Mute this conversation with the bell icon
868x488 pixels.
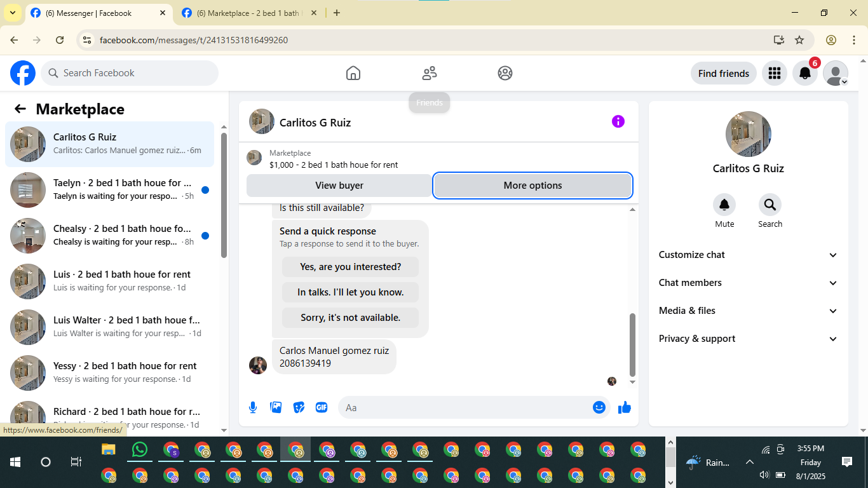point(724,205)
